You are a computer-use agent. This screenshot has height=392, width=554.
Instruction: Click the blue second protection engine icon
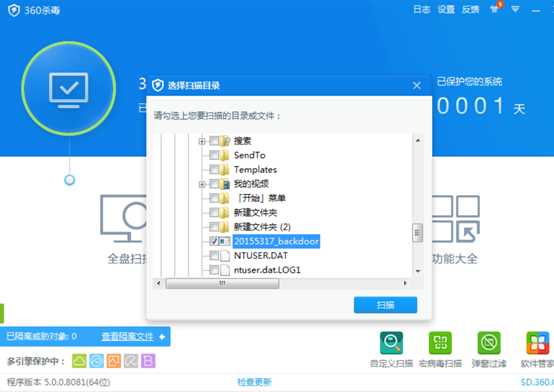[96, 361]
